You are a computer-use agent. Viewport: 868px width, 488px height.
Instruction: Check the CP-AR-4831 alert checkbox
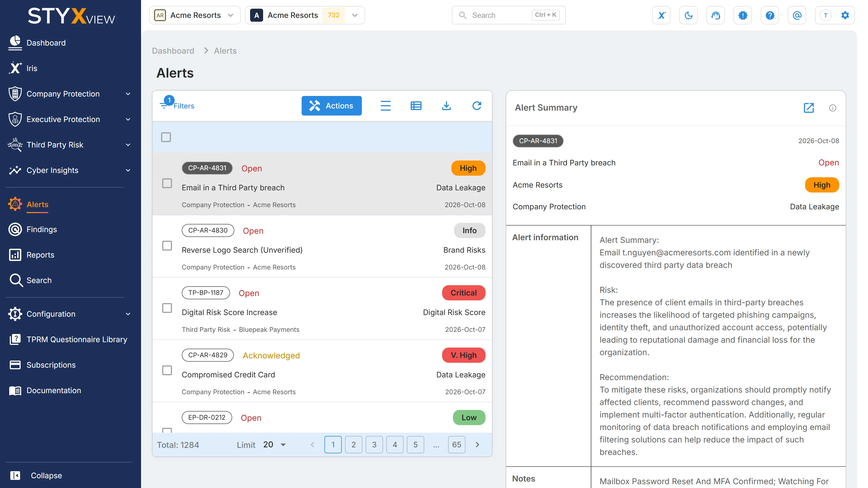click(167, 183)
